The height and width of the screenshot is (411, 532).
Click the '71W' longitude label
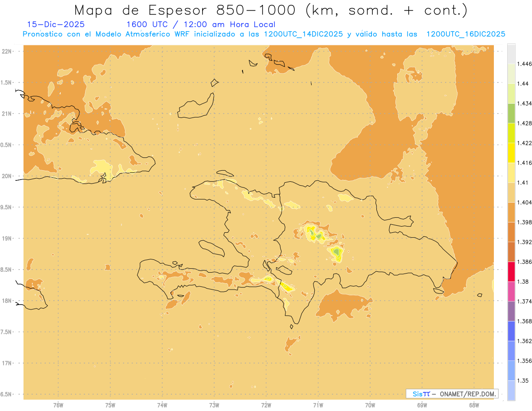click(x=318, y=405)
